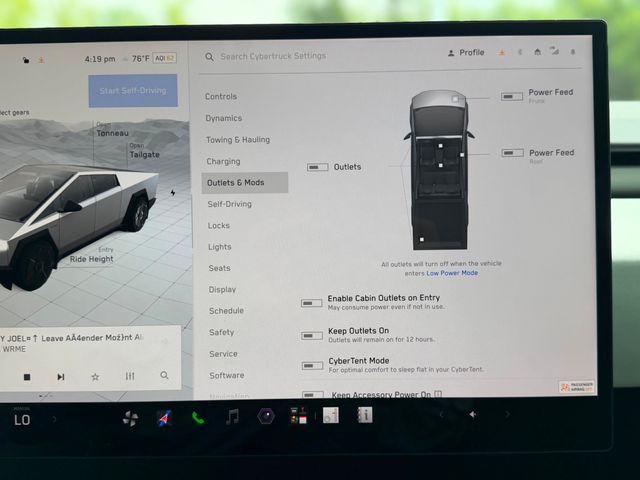
Task: Tap the bed outlet marker on truck diagram
Action: (422, 240)
